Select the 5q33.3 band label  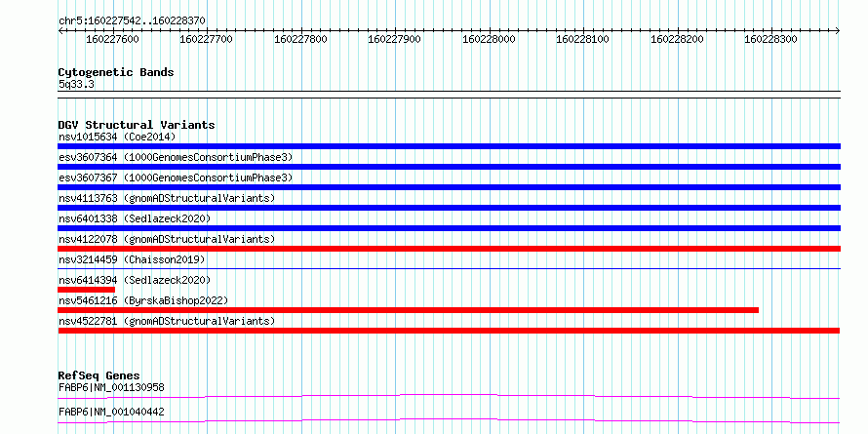click(76, 85)
